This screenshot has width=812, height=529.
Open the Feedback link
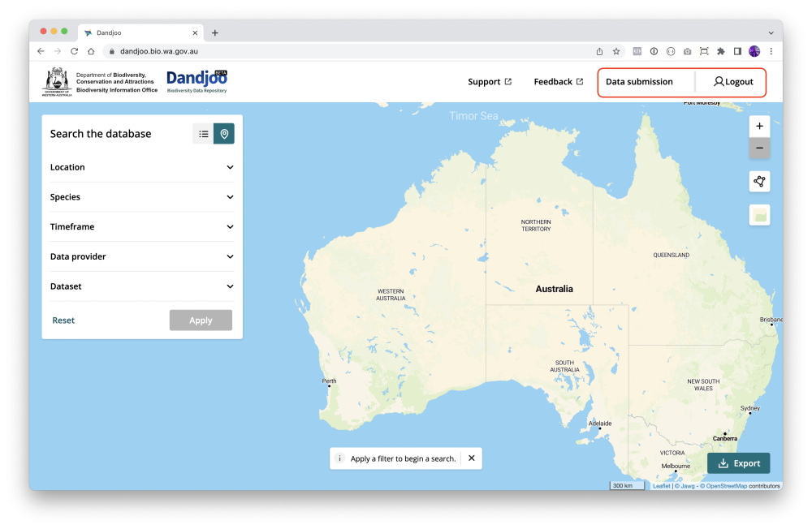(559, 82)
